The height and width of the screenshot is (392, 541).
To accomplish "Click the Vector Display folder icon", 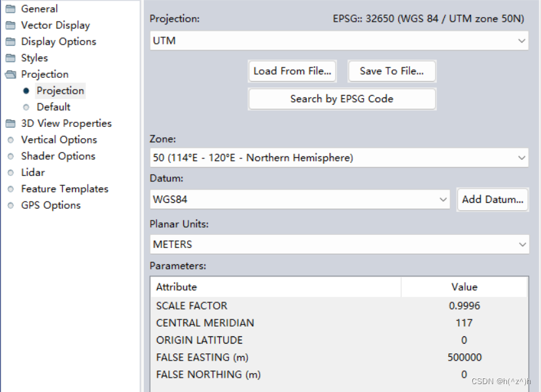I will (10, 25).
